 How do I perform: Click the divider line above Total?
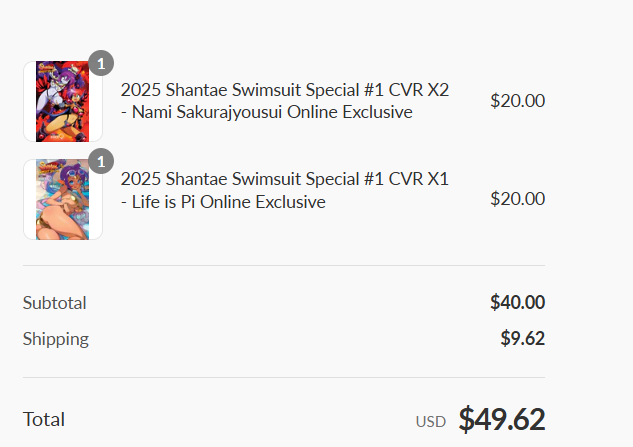[284, 378]
